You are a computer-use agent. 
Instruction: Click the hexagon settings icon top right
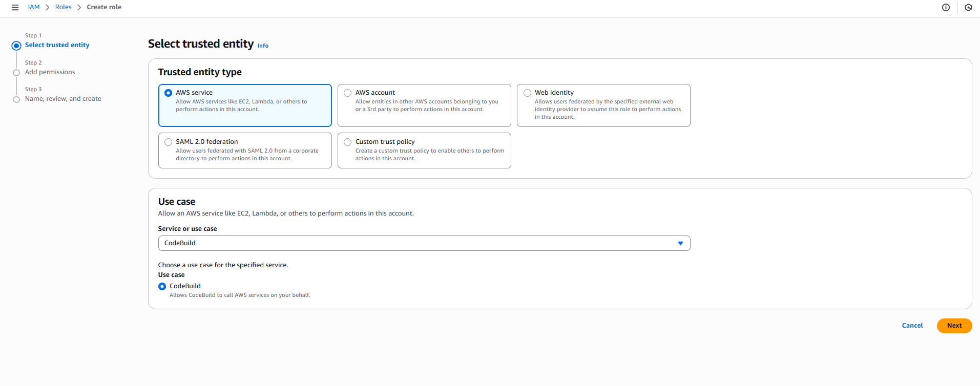tap(968, 7)
